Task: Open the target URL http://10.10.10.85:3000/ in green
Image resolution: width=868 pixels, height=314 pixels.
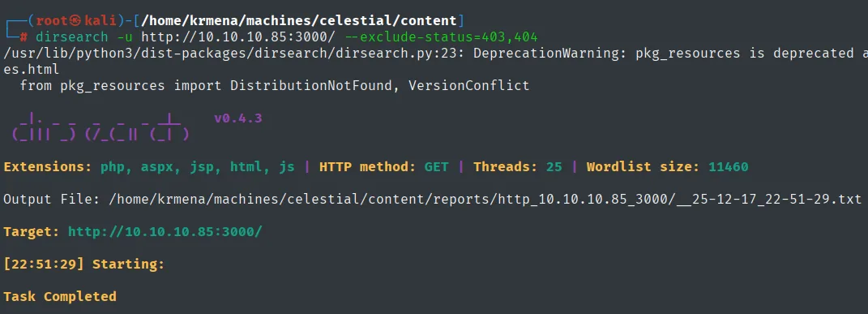Action: [x=165, y=231]
